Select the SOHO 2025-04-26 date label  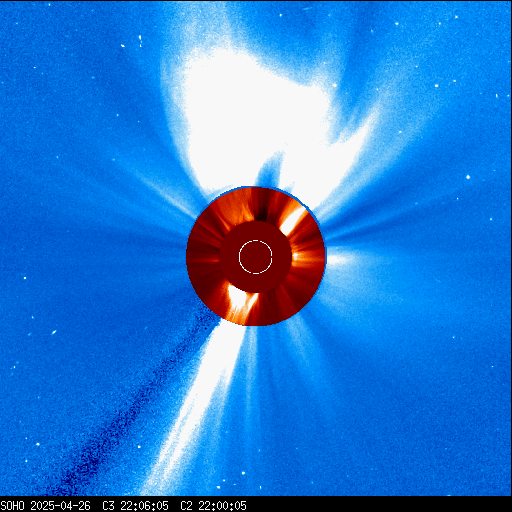click(46, 506)
